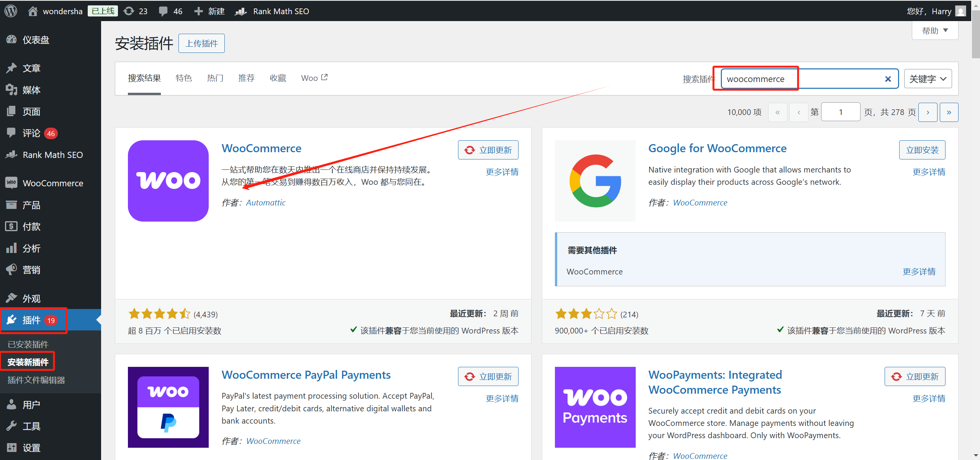Viewport: 980px width, 460px height.
Task: Clear the search field using the X icon
Action: tap(888, 79)
